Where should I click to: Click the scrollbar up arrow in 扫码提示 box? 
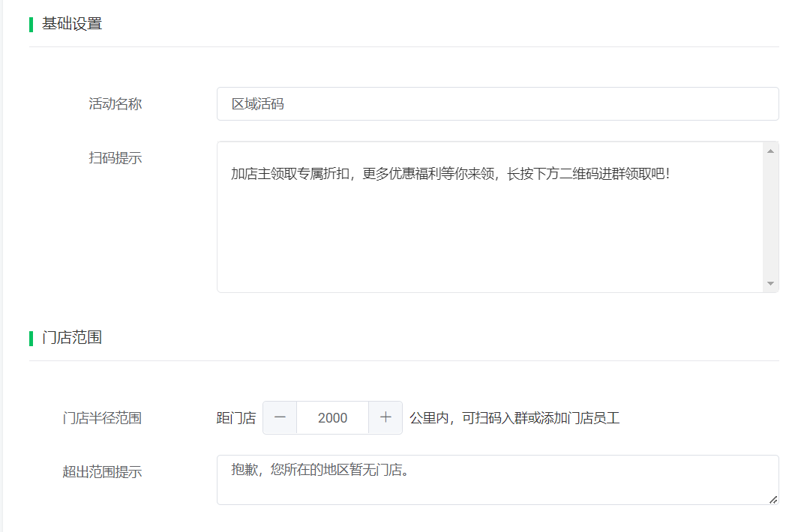(x=770, y=149)
